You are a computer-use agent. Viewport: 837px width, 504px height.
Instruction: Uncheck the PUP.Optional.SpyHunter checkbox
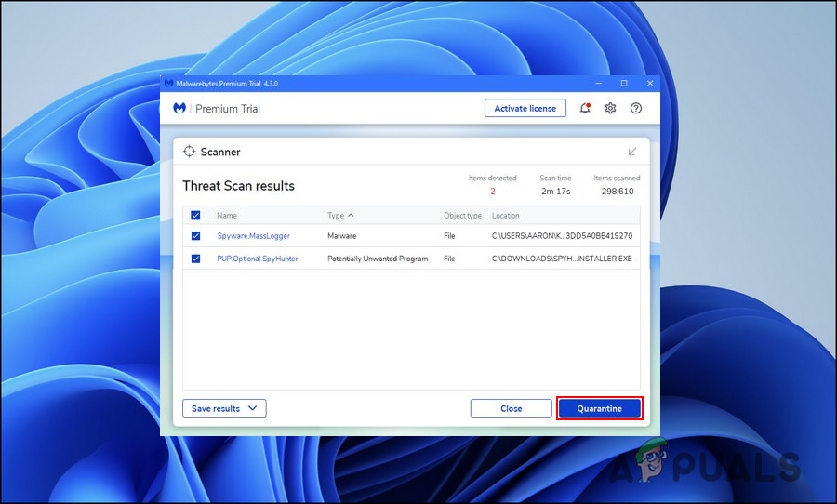195,259
